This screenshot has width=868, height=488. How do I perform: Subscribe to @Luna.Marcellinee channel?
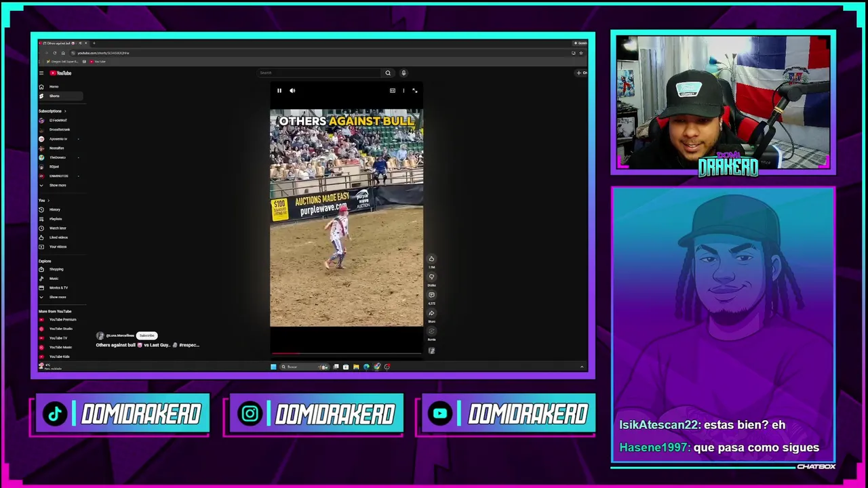pos(146,335)
